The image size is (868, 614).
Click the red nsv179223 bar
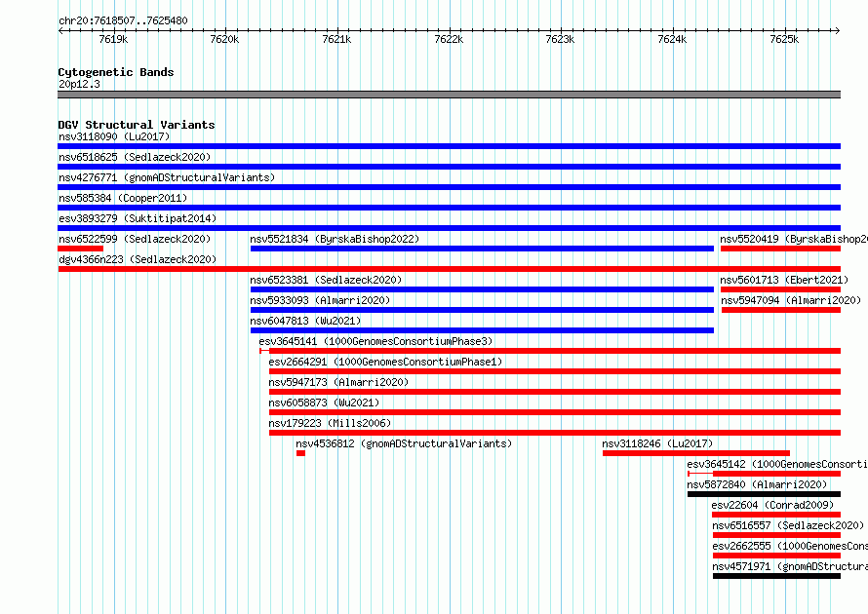pyautogui.click(x=555, y=433)
